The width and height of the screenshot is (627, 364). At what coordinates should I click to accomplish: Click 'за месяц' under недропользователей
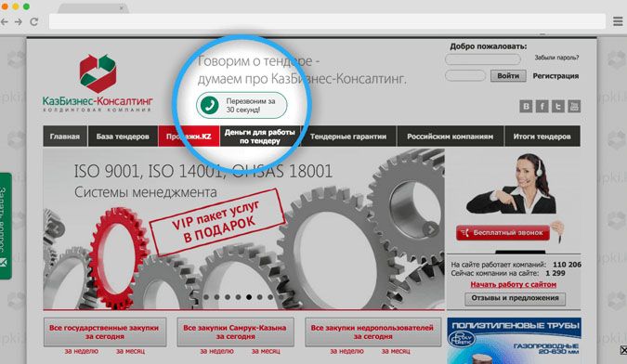[x=396, y=351]
